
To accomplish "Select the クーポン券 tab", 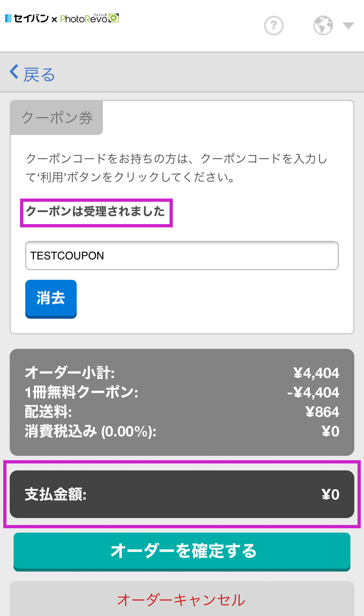I will point(57,118).
